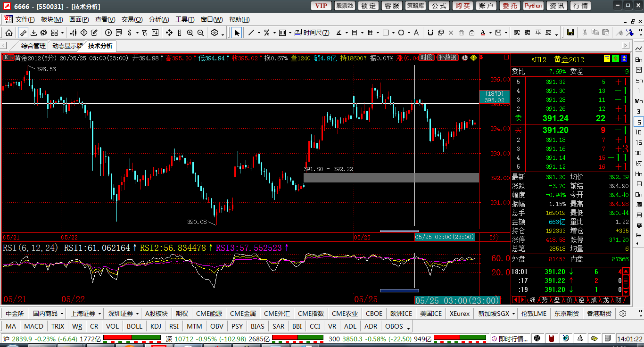Select the MACD indicator at the bottom
This screenshot has height=347, width=644.
(33, 326)
